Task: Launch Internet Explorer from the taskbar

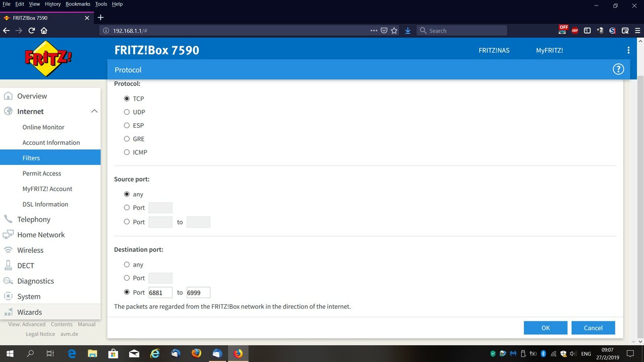Action: [x=155, y=353]
